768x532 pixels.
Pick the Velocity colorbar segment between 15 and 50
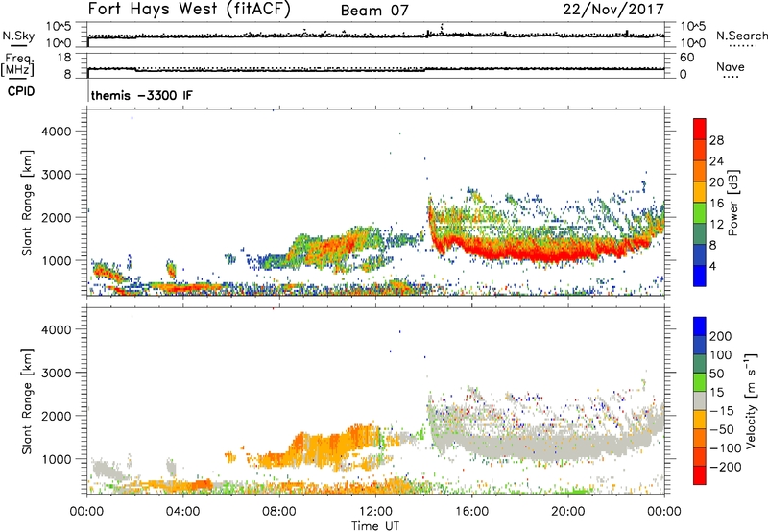700,382
